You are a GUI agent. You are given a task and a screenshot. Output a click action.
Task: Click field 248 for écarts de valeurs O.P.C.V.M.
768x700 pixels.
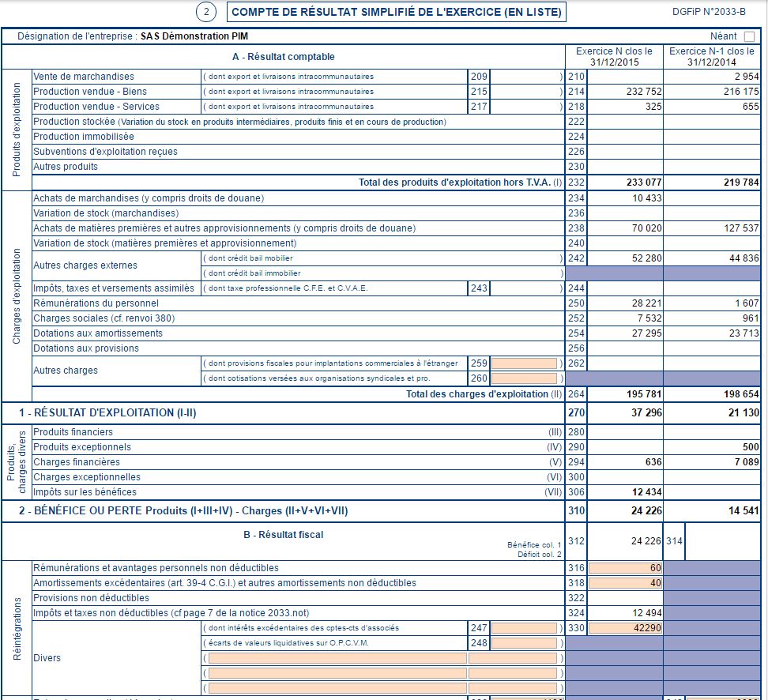pos(525,642)
